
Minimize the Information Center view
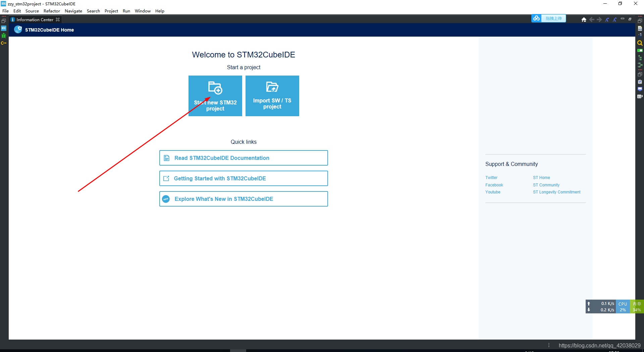[x=623, y=19]
